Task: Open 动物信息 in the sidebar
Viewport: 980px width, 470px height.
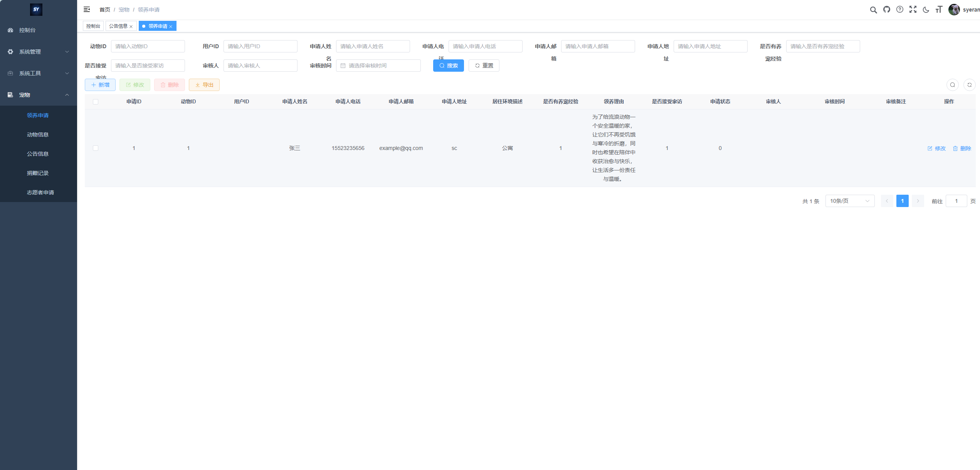Action: (38, 135)
